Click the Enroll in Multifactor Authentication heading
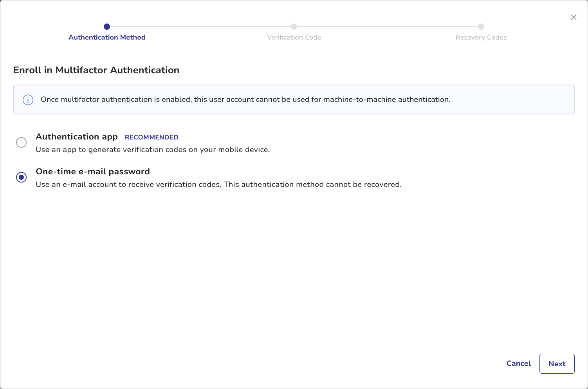 [x=96, y=70]
